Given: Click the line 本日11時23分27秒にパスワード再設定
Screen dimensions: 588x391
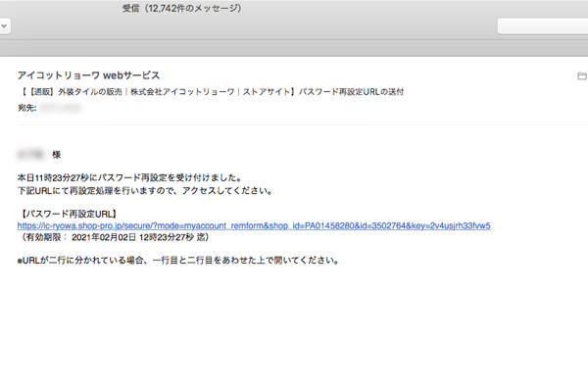Looking at the screenshot, I should 129,177.
